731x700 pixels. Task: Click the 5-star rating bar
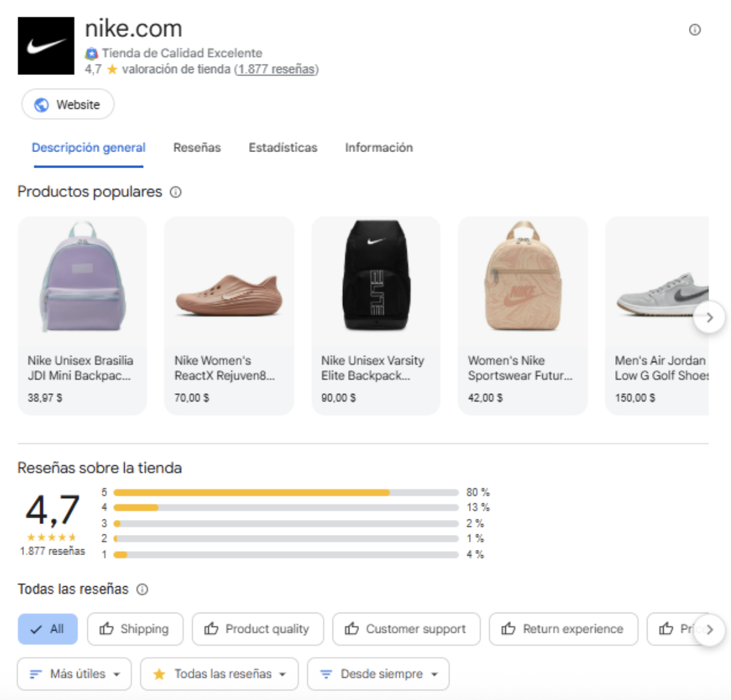click(285, 492)
